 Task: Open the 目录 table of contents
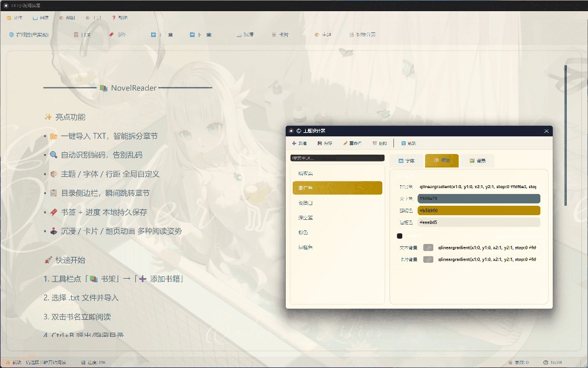pos(82,35)
